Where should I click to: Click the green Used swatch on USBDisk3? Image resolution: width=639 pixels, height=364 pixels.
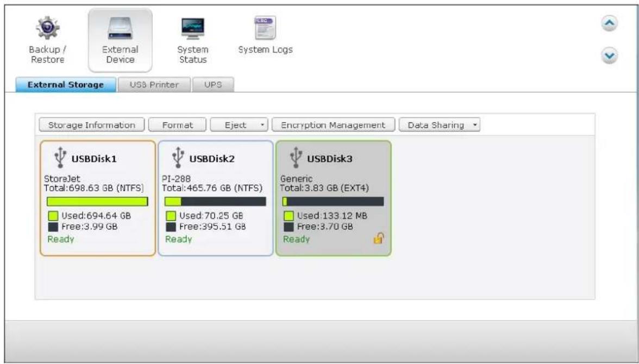(289, 216)
